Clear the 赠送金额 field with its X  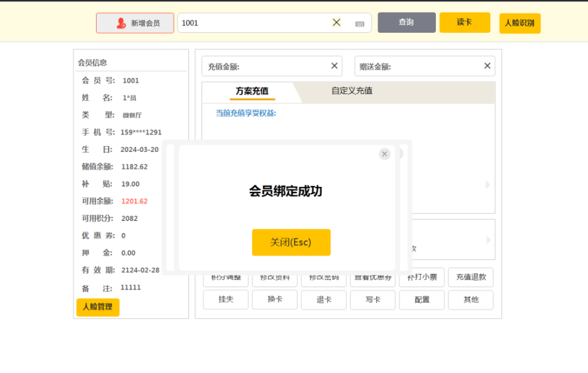click(x=487, y=66)
